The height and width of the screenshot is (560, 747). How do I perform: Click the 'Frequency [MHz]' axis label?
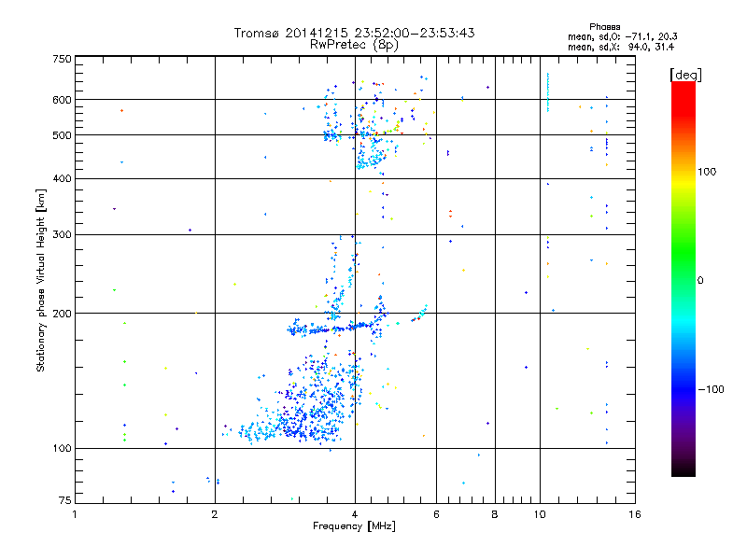354,526
